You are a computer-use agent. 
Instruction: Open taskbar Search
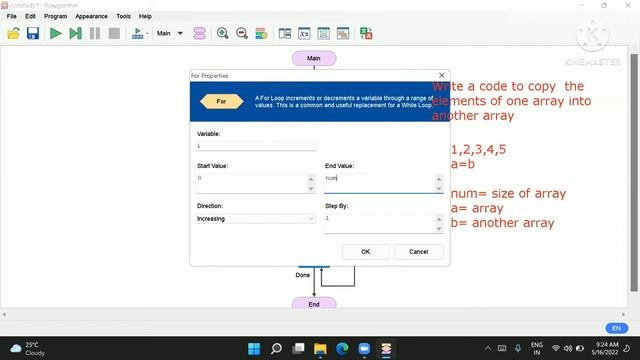point(276,349)
